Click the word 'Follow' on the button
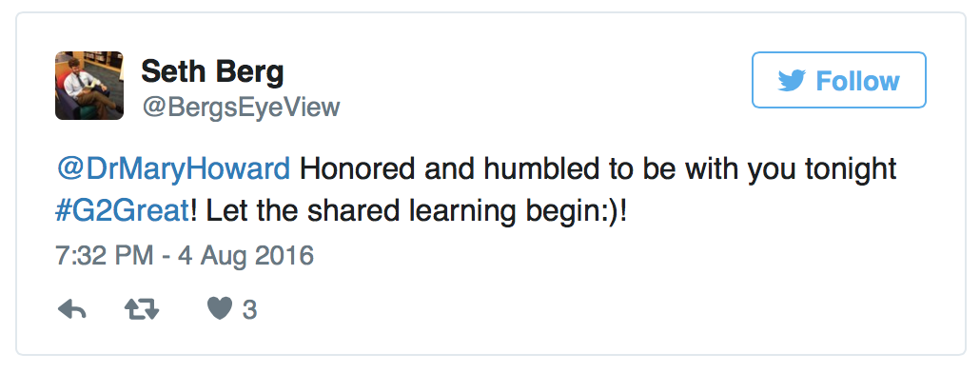 [x=857, y=81]
